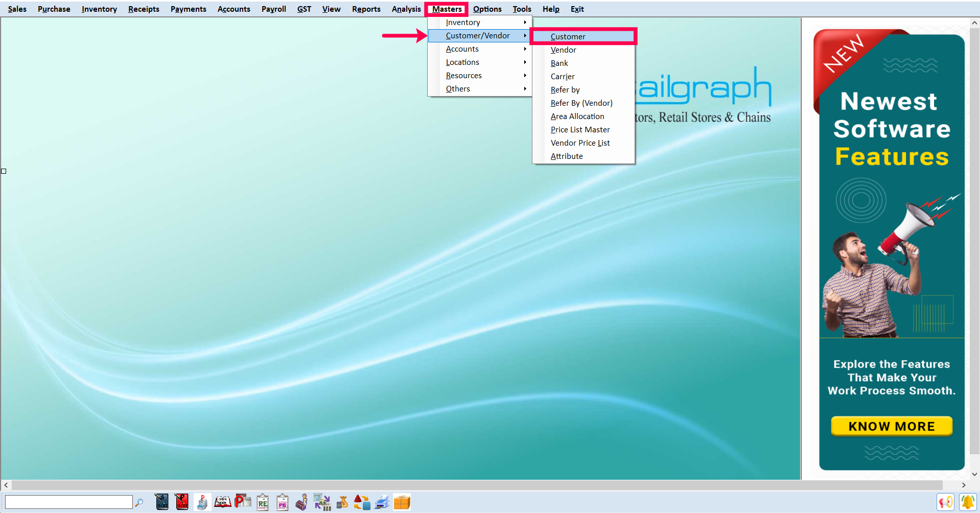This screenshot has height=513, width=980.
Task: Open the Sales menu
Action: point(17,9)
